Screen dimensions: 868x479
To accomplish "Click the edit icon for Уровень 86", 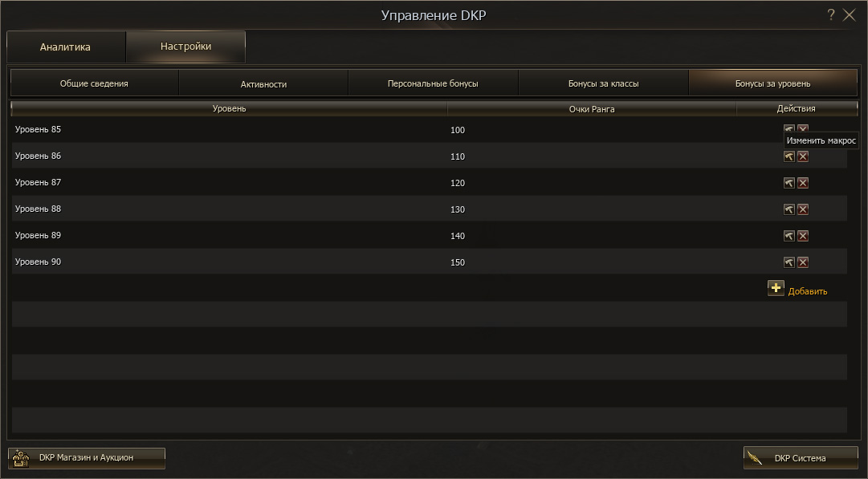I will click(x=789, y=156).
